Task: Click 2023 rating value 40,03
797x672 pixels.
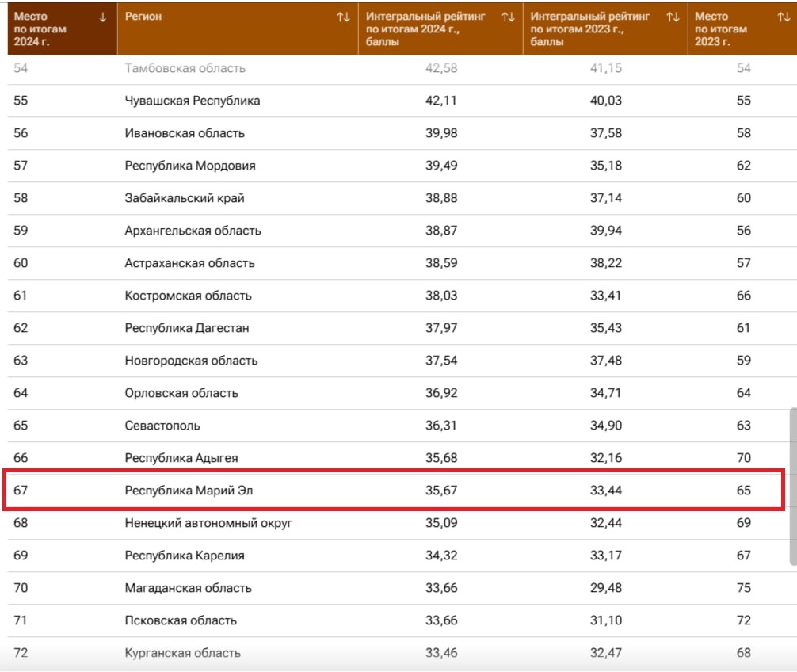Action: point(606,101)
